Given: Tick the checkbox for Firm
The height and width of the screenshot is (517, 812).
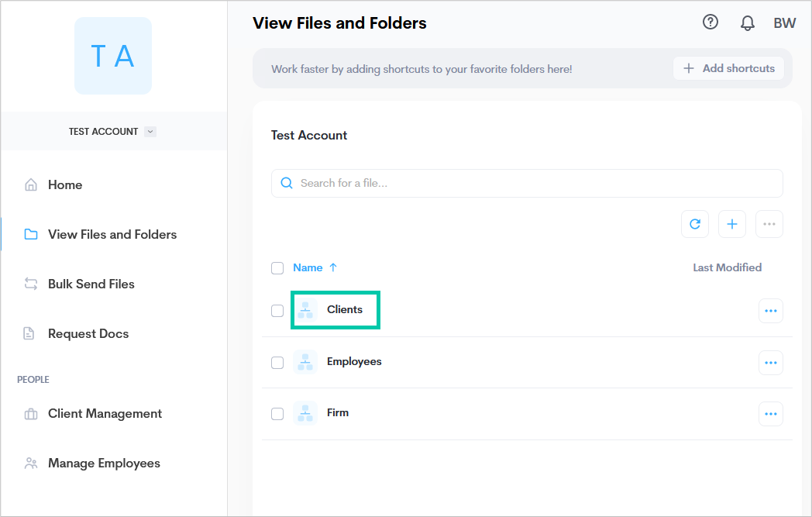Looking at the screenshot, I should pos(277,413).
